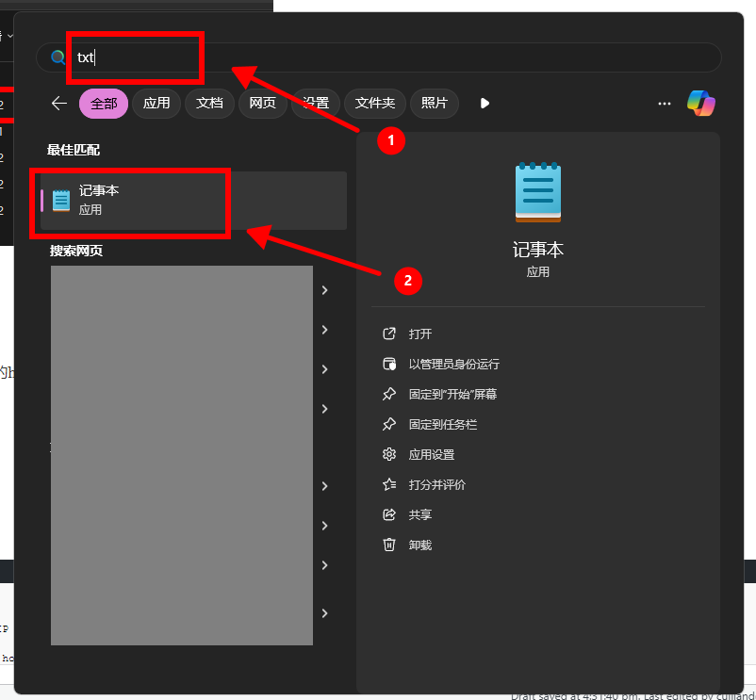Image resolution: width=756 pixels, height=700 pixels.
Task: Uninstall using 卸载 trash option
Action: [x=419, y=545]
